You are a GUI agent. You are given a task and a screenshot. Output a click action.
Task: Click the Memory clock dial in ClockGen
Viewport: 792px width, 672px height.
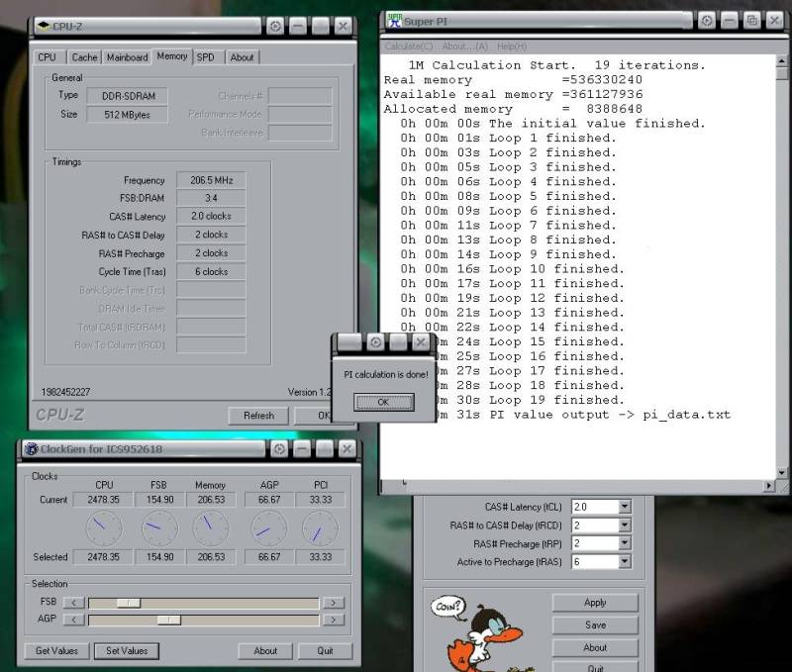[x=211, y=528]
